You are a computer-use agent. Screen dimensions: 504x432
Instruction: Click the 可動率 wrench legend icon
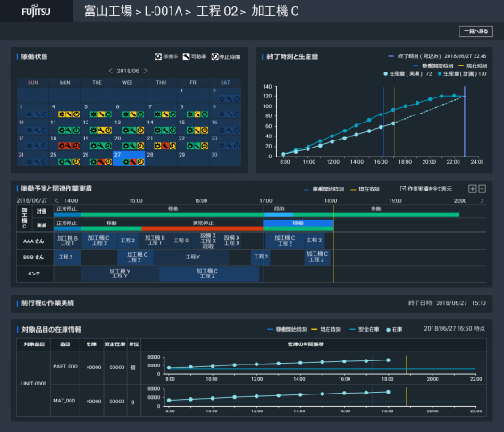click(186, 56)
